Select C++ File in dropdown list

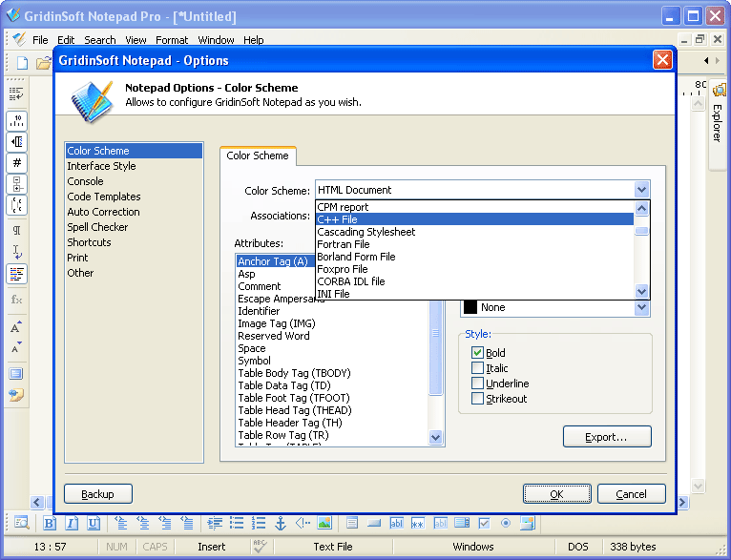click(474, 219)
